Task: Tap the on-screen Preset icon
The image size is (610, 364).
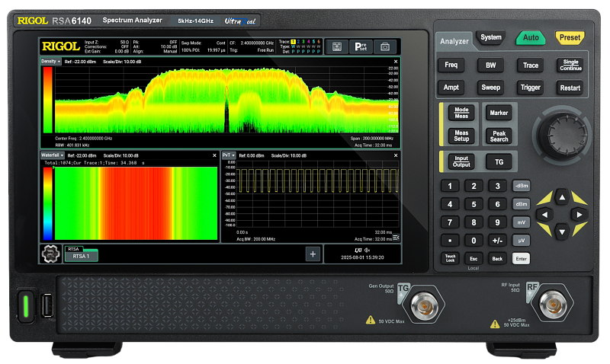Action: (x=361, y=47)
